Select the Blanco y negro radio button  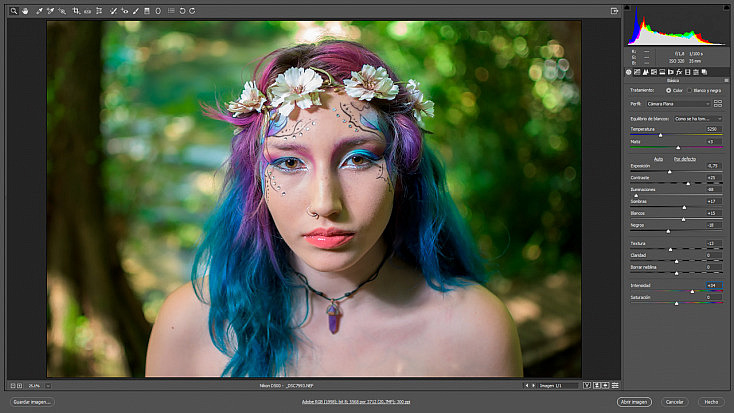point(690,90)
